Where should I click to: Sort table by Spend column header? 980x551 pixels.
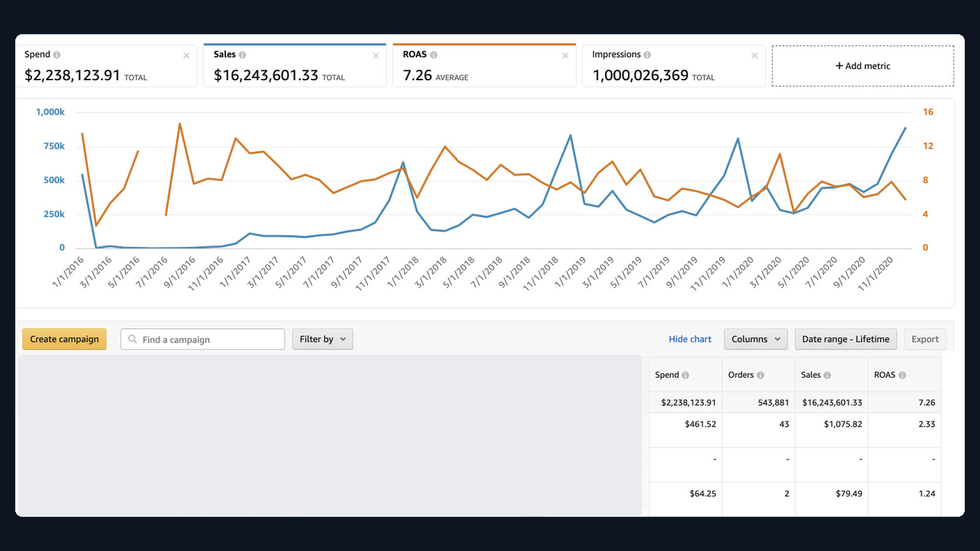point(666,375)
